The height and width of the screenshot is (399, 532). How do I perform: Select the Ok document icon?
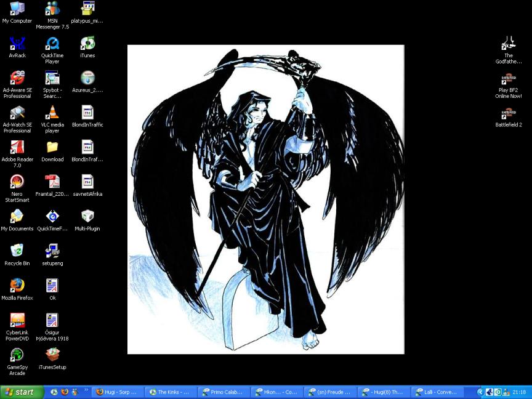click(x=52, y=289)
